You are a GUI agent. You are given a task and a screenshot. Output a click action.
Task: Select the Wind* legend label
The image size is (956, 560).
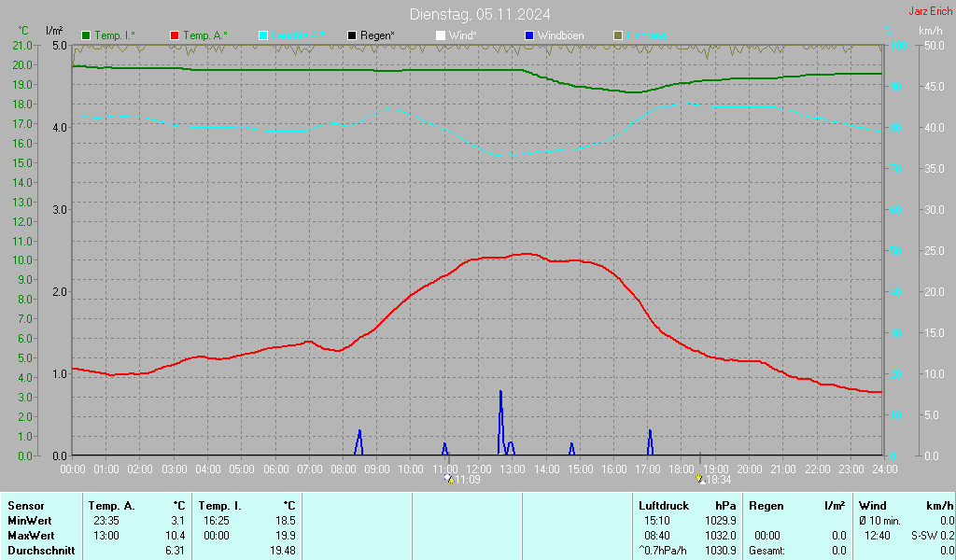click(463, 35)
